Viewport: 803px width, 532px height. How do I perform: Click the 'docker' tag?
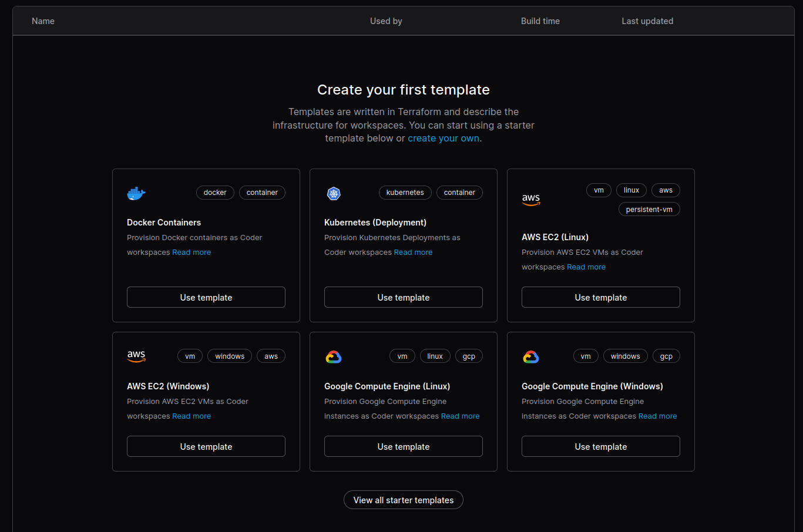pos(215,193)
